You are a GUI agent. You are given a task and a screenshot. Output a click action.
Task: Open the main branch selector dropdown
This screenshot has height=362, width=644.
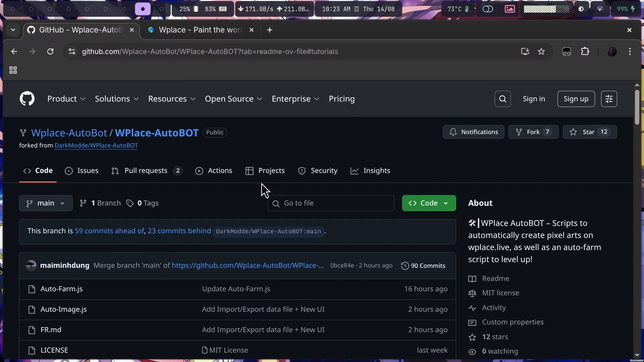pyautogui.click(x=46, y=203)
